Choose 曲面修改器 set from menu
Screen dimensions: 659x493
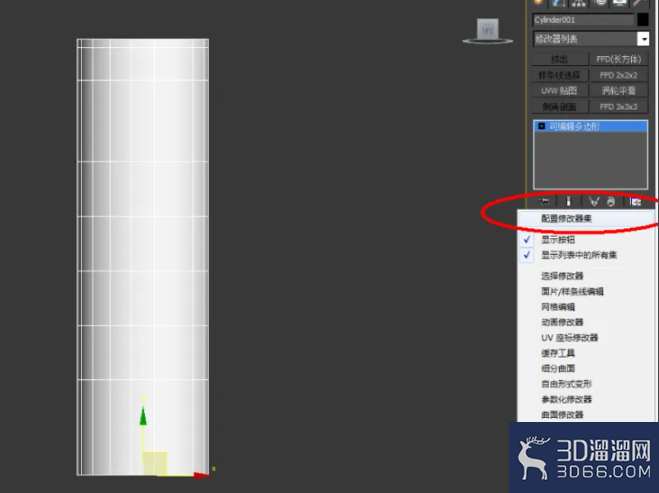coord(585,414)
